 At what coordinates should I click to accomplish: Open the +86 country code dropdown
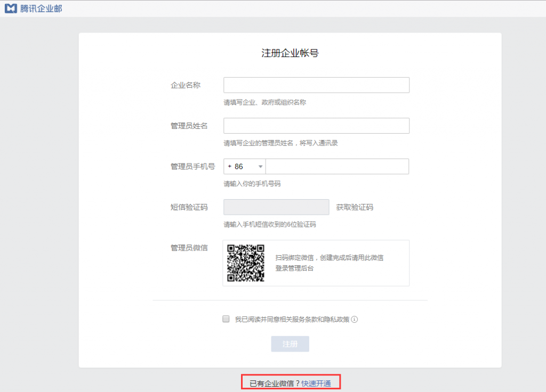click(244, 167)
